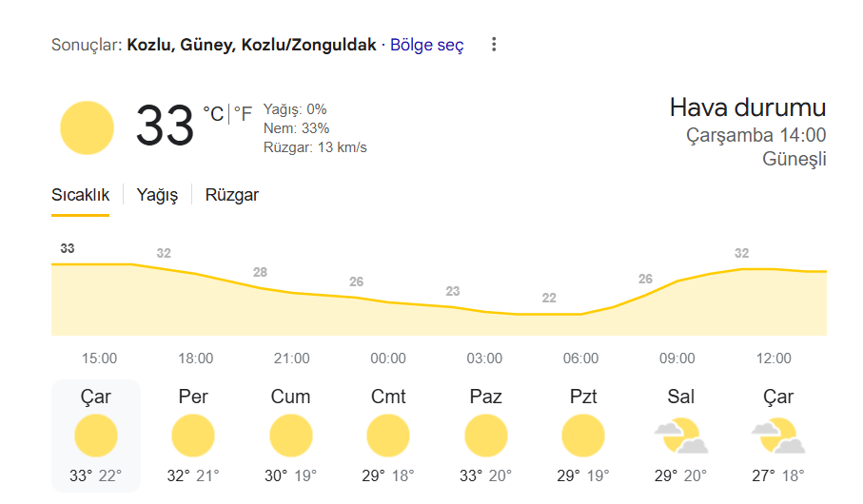
Task: Open the Rüzgar wind tab
Action: [232, 195]
